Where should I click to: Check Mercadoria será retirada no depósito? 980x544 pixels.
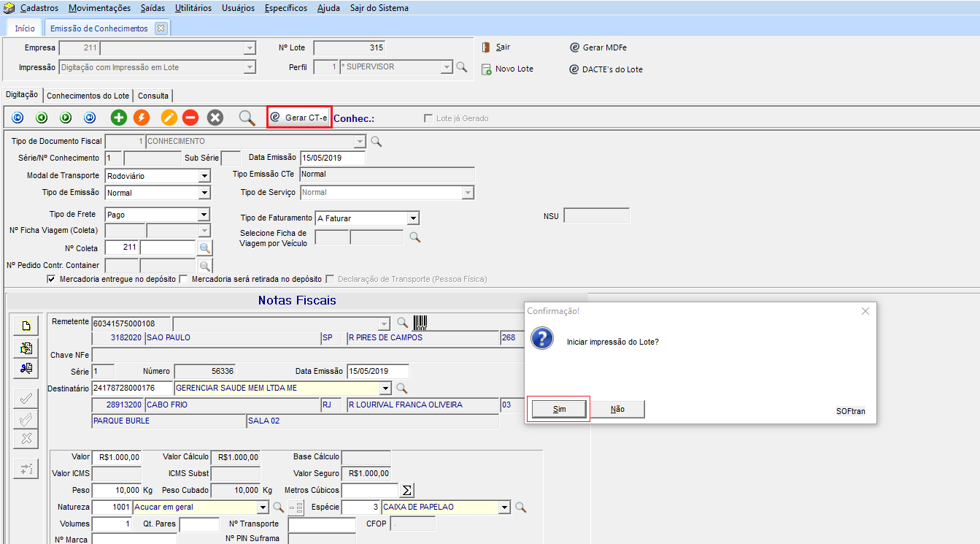click(183, 279)
